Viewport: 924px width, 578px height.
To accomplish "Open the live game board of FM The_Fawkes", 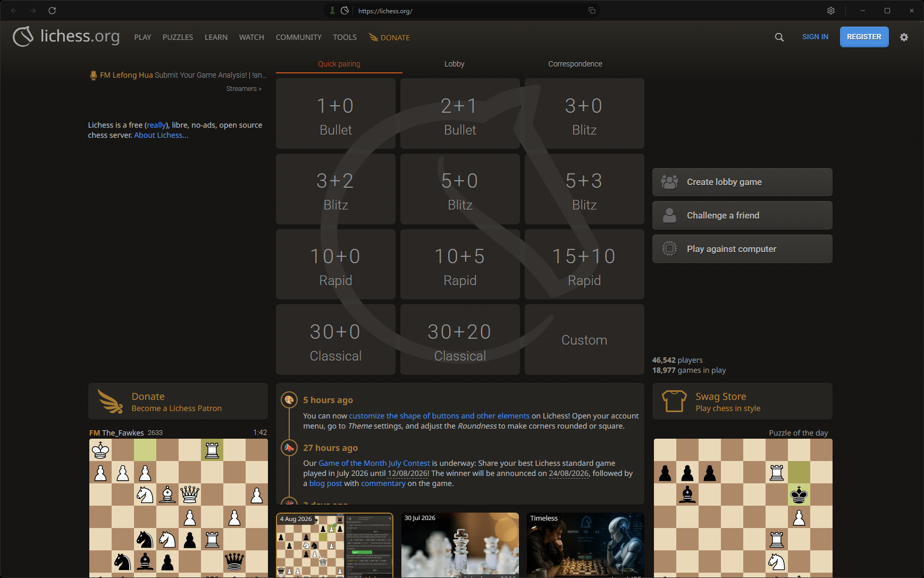I will pyautogui.click(x=179, y=508).
